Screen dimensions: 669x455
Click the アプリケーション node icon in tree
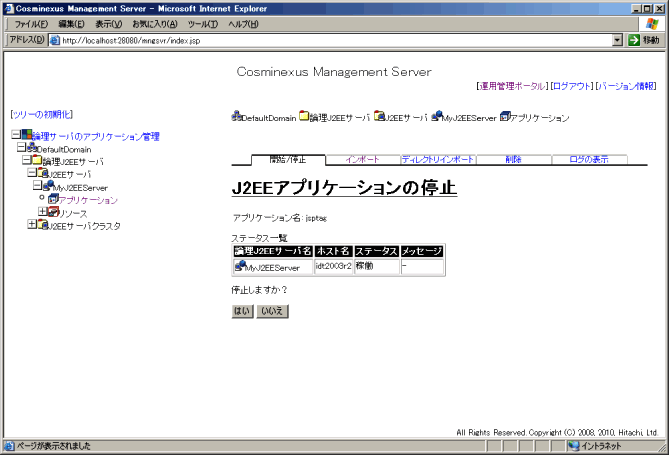(x=53, y=198)
